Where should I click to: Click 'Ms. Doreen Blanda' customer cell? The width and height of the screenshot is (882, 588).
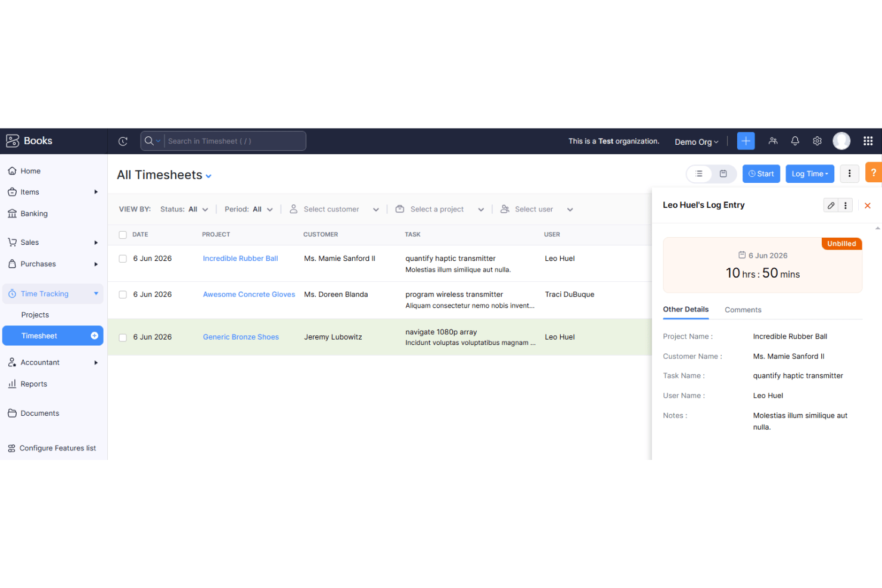coord(336,294)
